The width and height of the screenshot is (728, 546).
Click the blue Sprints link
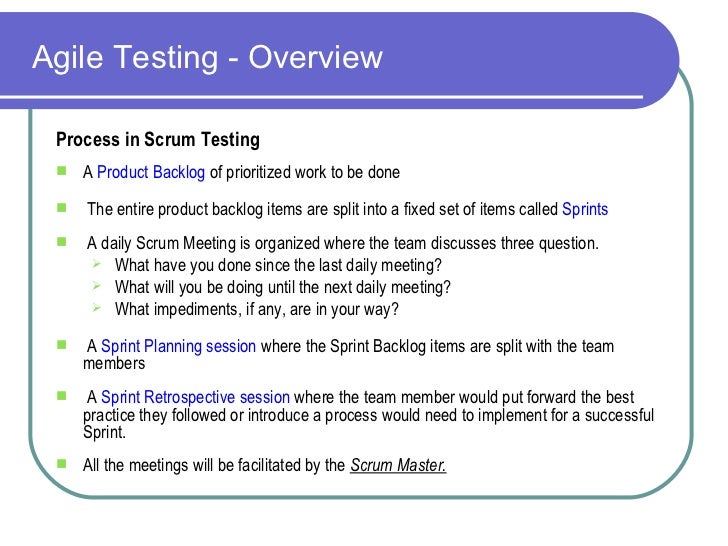pos(585,210)
